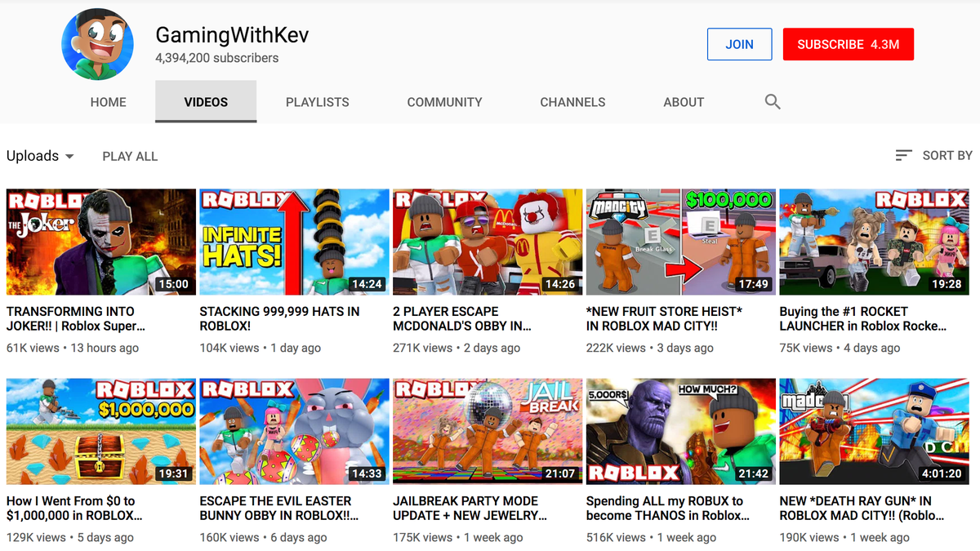Click title 'JAILBREAK PARTY MODE UPDATE'
Viewport: 980px width, 551px height.
click(x=470, y=508)
